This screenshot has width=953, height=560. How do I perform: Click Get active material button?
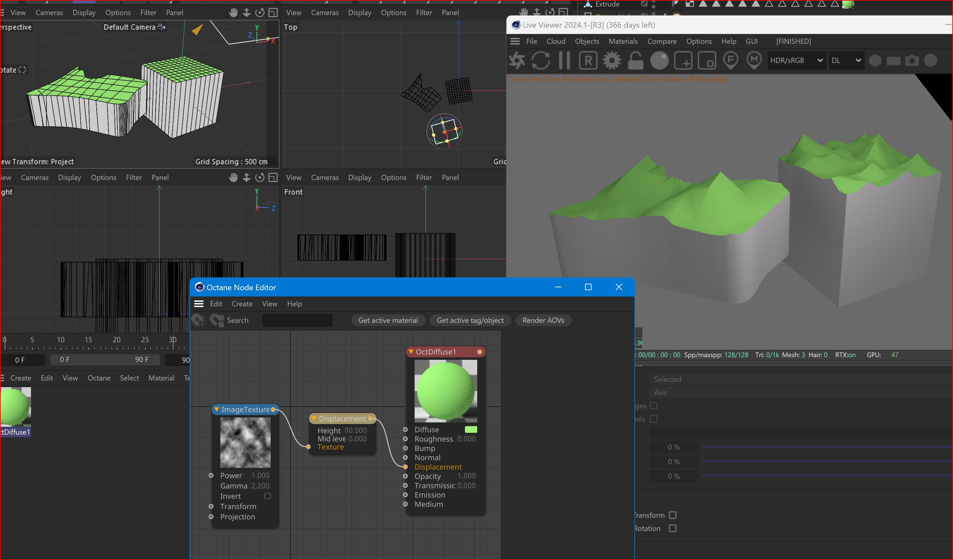(387, 320)
